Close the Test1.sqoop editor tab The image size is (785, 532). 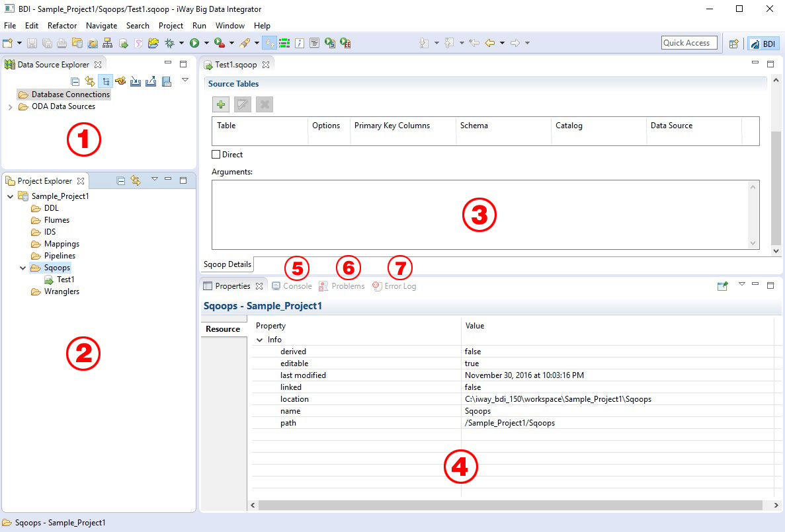(x=266, y=65)
